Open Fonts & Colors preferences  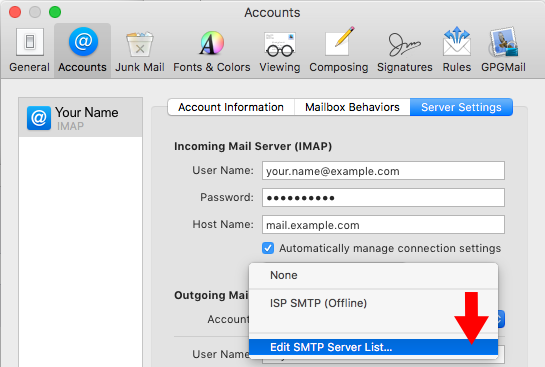pos(212,50)
